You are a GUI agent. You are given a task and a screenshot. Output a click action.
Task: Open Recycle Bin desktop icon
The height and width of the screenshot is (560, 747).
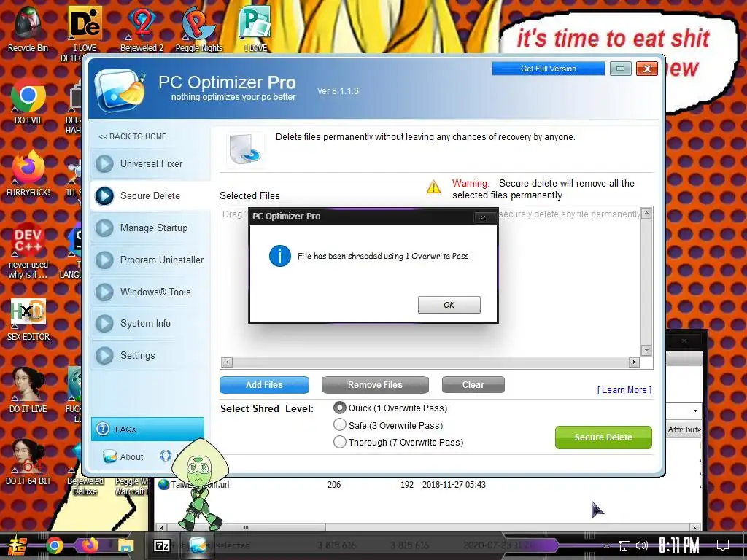[28, 28]
